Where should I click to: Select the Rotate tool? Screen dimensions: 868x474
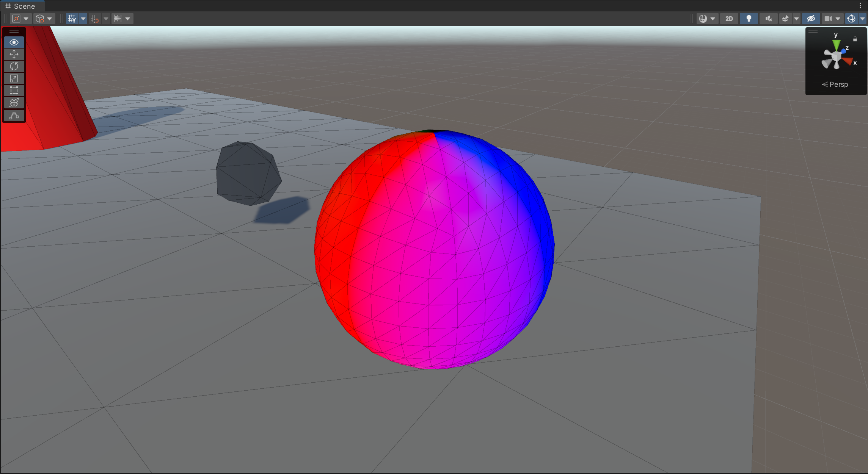(14, 67)
